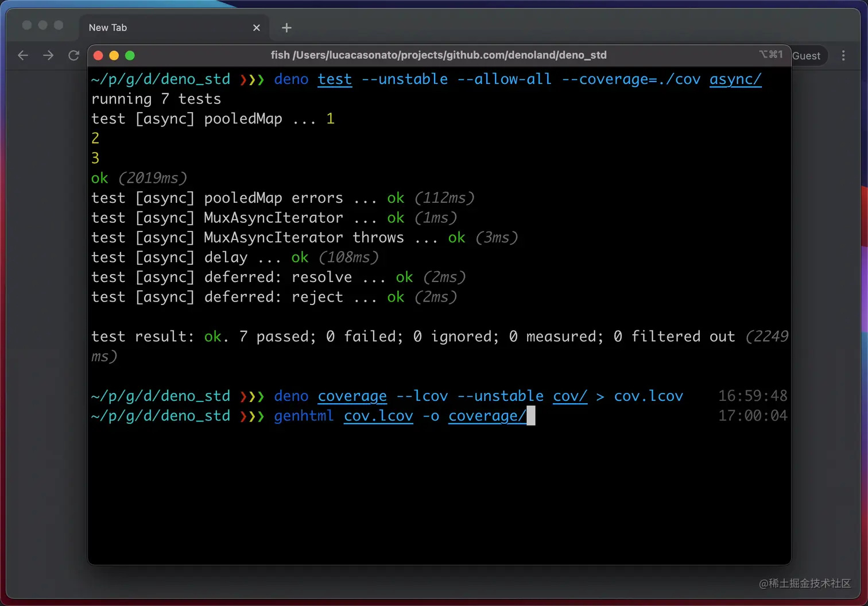Click the underlined 'coverage/' output path

click(x=487, y=416)
